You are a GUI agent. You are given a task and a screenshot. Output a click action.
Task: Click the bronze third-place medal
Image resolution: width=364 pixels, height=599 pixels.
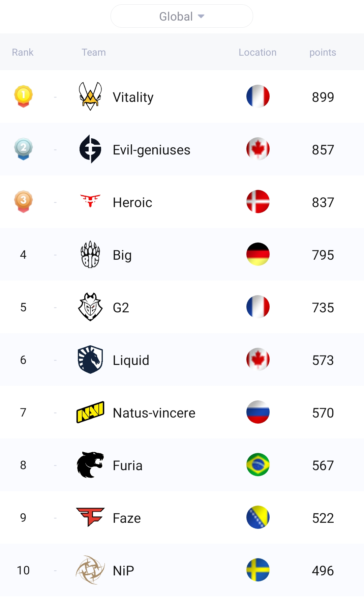click(x=23, y=201)
